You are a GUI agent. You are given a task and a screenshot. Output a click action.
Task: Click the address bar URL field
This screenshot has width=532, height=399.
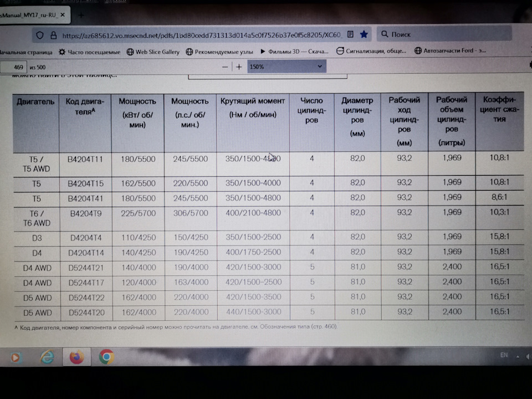tap(202, 35)
